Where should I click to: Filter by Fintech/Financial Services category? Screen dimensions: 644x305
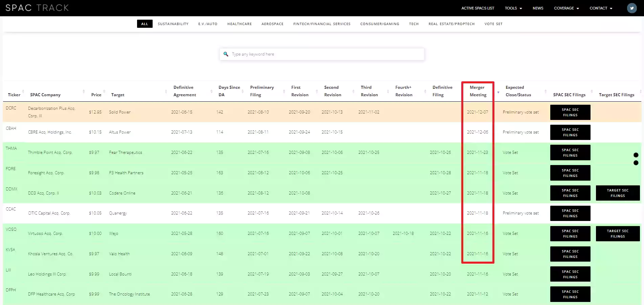(x=322, y=24)
